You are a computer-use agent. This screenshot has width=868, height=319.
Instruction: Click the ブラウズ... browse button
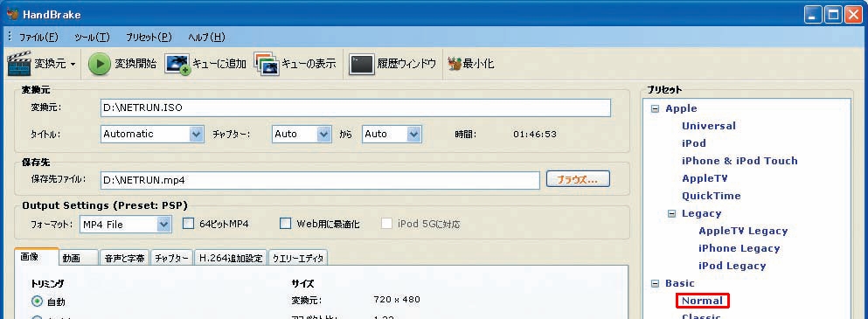(x=578, y=179)
